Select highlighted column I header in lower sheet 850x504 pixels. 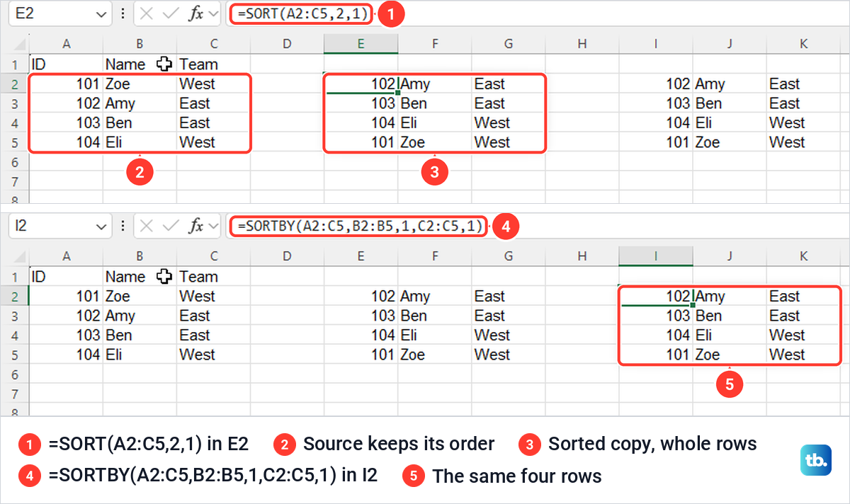click(x=655, y=256)
